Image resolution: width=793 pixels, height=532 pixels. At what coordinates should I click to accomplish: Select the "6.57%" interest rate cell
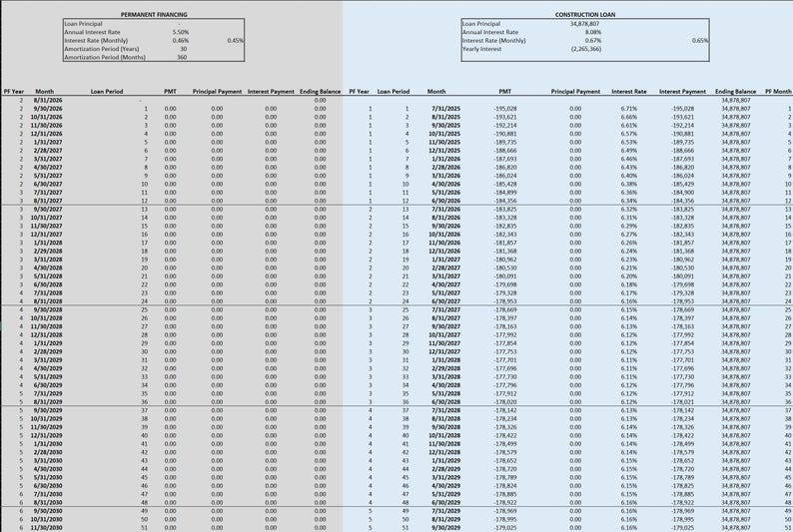point(629,134)
